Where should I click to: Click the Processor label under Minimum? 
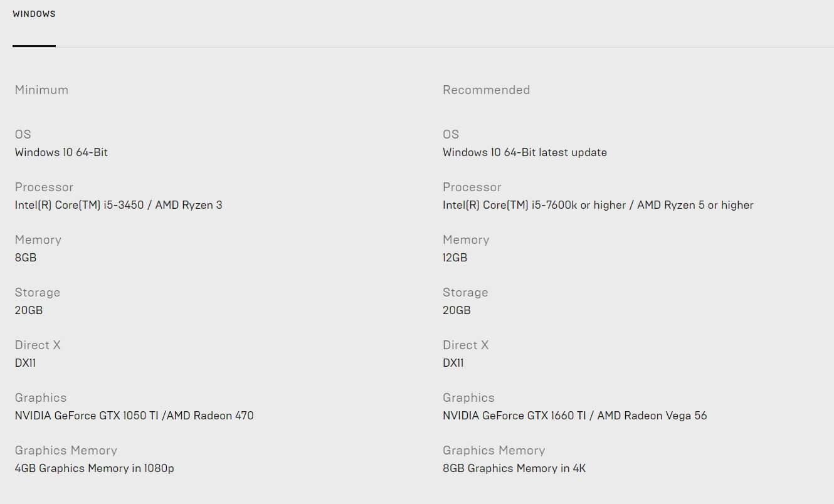(x=44, y=187)
